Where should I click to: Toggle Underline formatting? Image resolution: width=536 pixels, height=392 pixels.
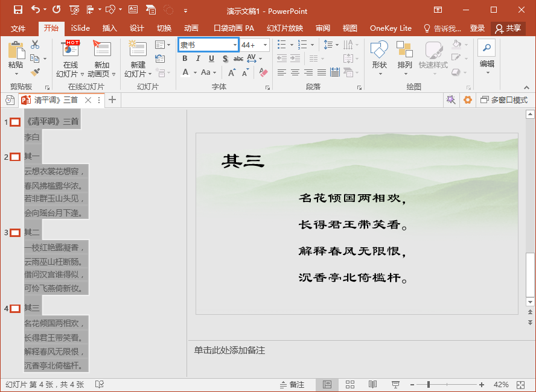point(212,58)
